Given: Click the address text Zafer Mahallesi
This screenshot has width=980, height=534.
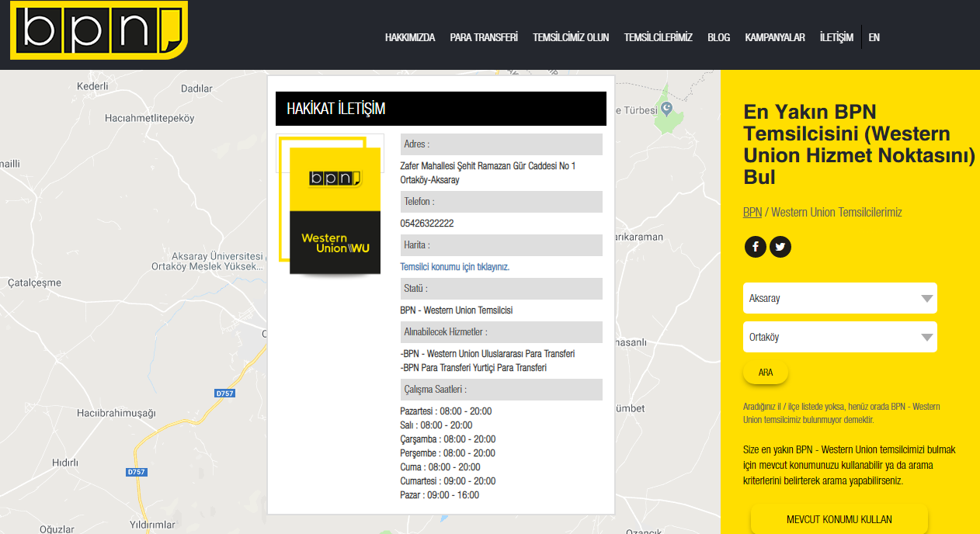Looking at the screenshot, I should click(x=488, y=173).
